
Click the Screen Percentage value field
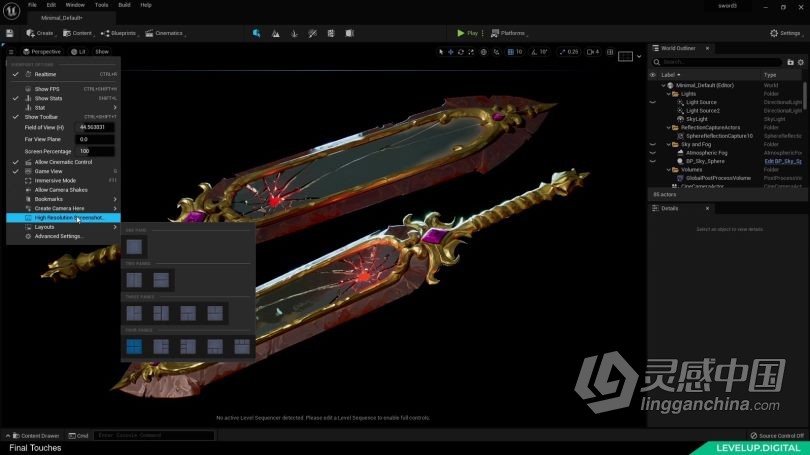point(95,151)
